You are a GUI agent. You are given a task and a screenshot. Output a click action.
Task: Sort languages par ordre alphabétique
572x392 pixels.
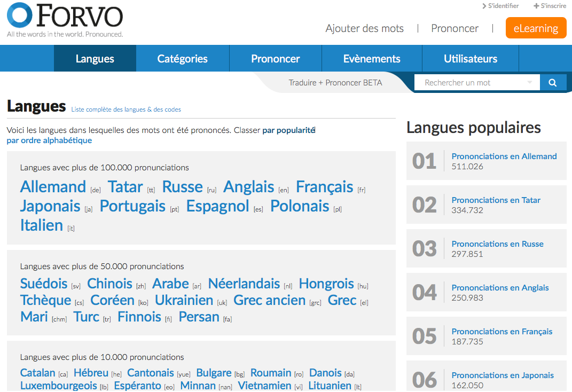coord(47,140)
